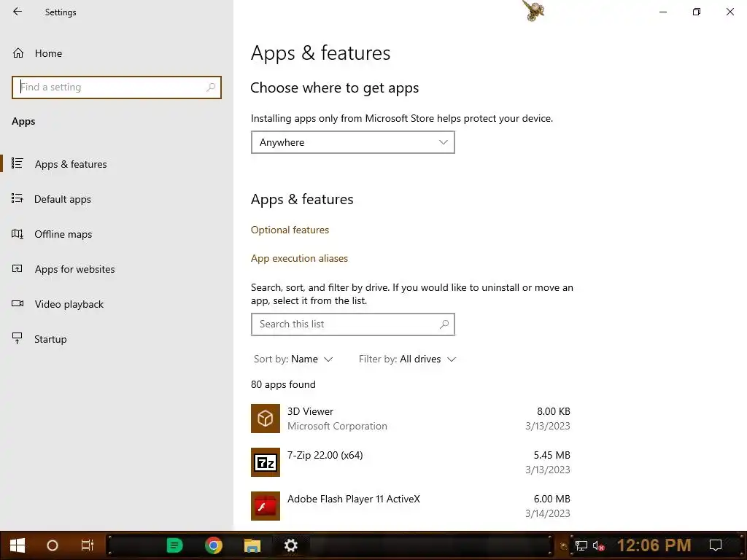Open green notes app on taskbar
This screenshot has width=747, height=560.
coord(174,545)
